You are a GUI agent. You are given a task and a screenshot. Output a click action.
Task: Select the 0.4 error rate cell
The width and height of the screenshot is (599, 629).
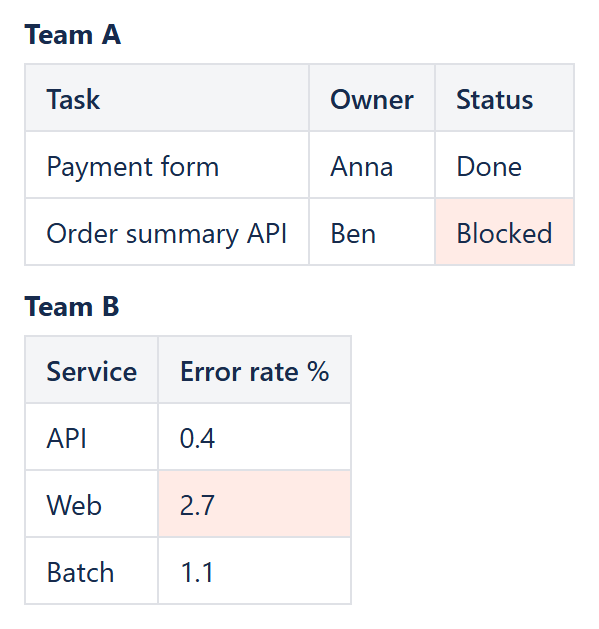coord(255,437)
